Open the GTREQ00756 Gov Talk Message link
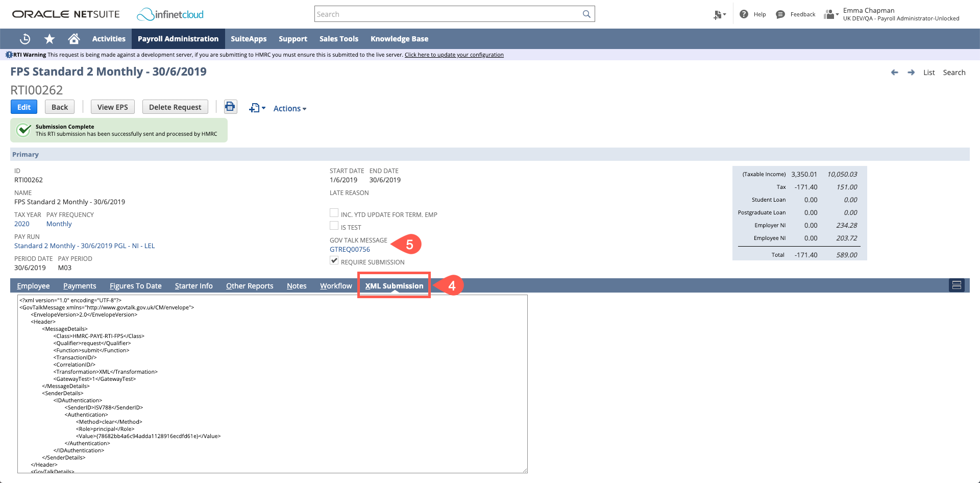 (x=350, y=249)
